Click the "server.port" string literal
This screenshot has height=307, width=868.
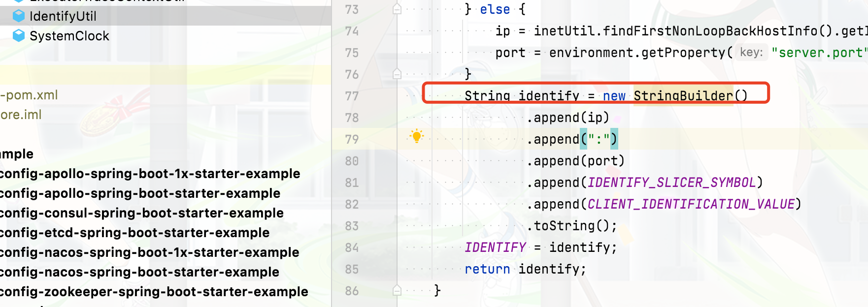tap(820, 53)
